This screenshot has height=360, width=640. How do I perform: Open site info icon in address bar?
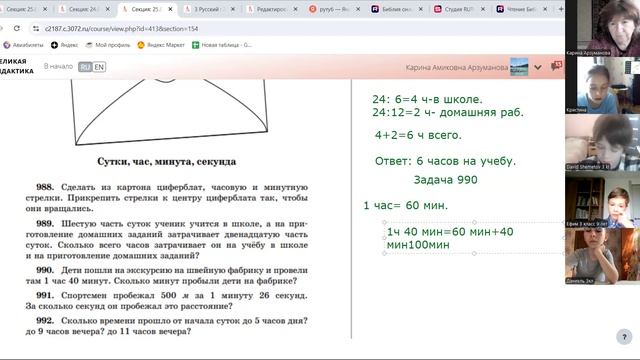[x=36, y=29]
